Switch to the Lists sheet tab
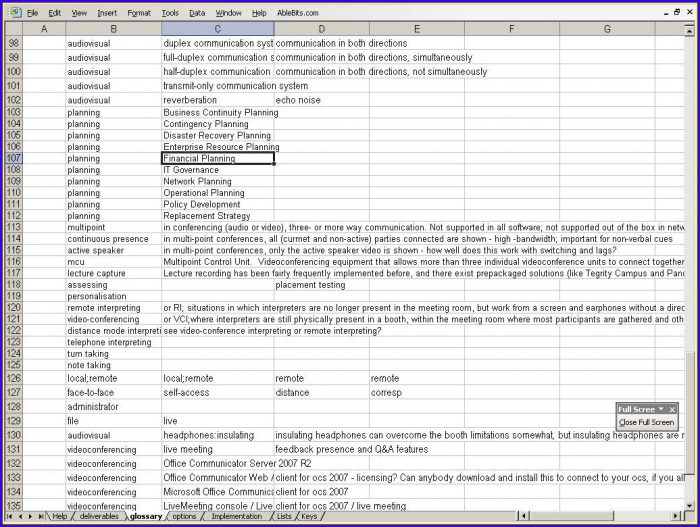The image size is (700, 527). pos(284,516)
